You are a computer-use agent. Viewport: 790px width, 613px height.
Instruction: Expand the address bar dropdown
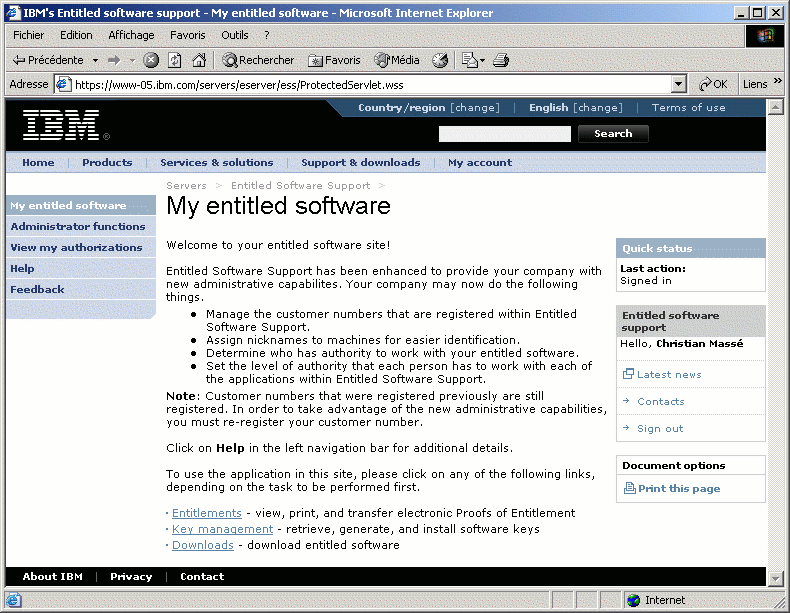tap(679, 84)
